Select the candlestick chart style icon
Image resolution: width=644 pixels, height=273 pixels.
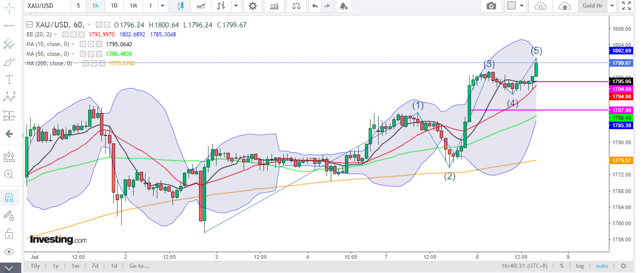[x=180, y=6]
